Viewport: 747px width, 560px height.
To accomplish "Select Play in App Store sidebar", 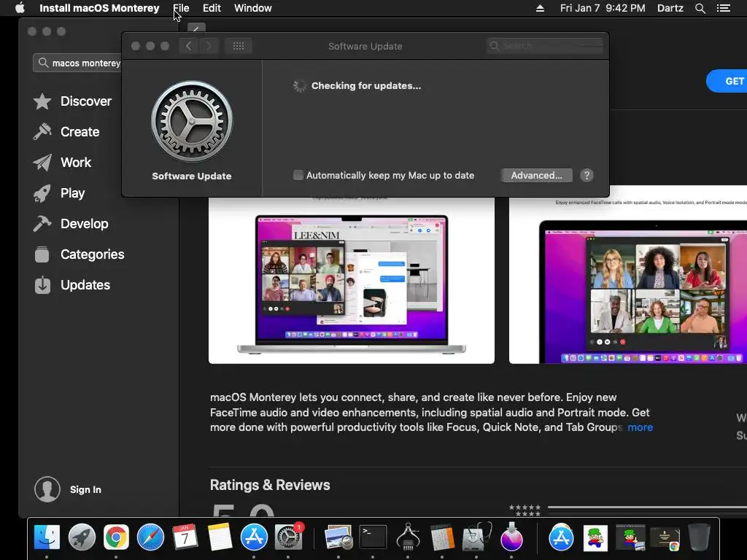I will click(59, 192).
